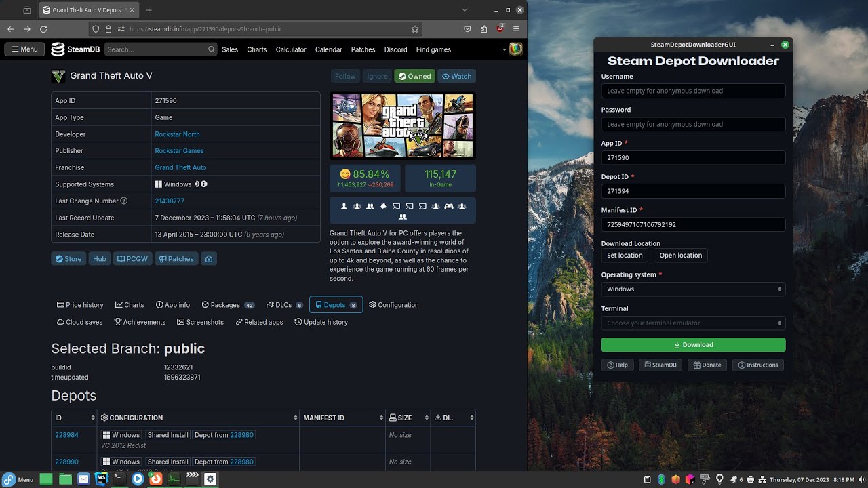Switch to the Packages tab
Viewport: 868px width, 488px height.
228,305
